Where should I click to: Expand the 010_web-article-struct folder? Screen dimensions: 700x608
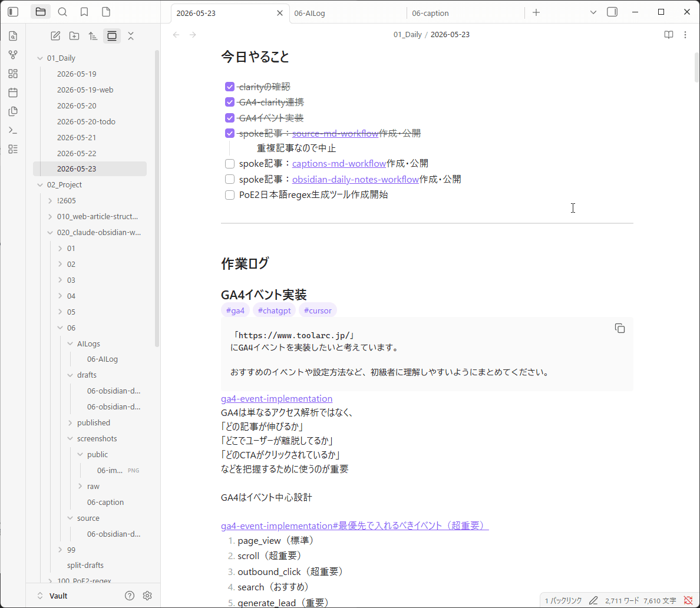point(50,216)
